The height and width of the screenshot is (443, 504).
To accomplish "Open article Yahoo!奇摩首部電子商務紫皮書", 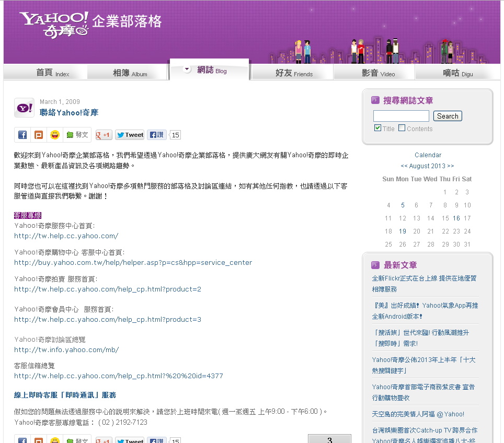I will click(423, 392).
